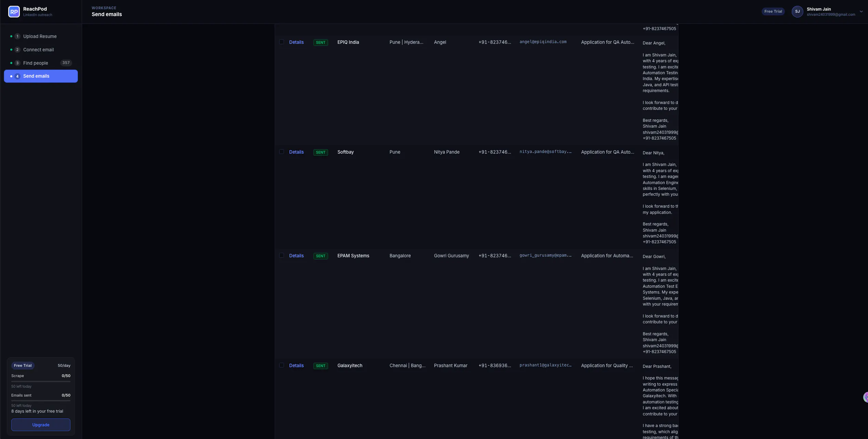The image size is (868, 439).
Task: Click the company name Softbay
Action: coord(346,152)
